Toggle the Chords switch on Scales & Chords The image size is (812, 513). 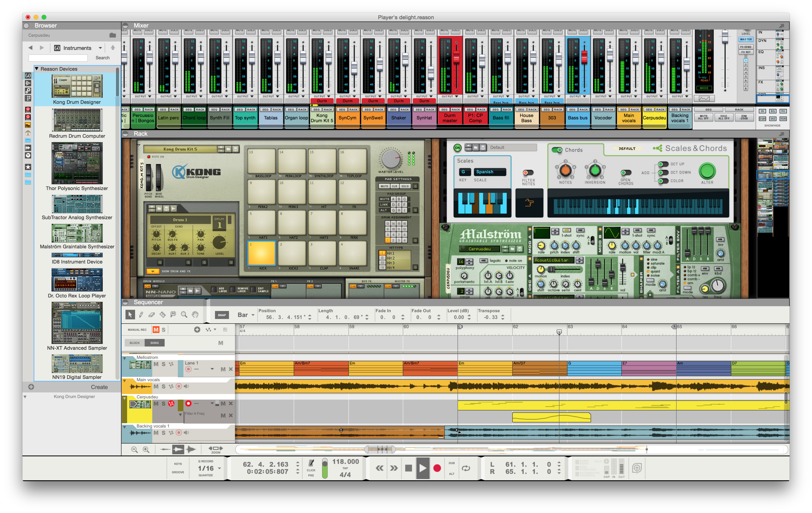[557, 150]
